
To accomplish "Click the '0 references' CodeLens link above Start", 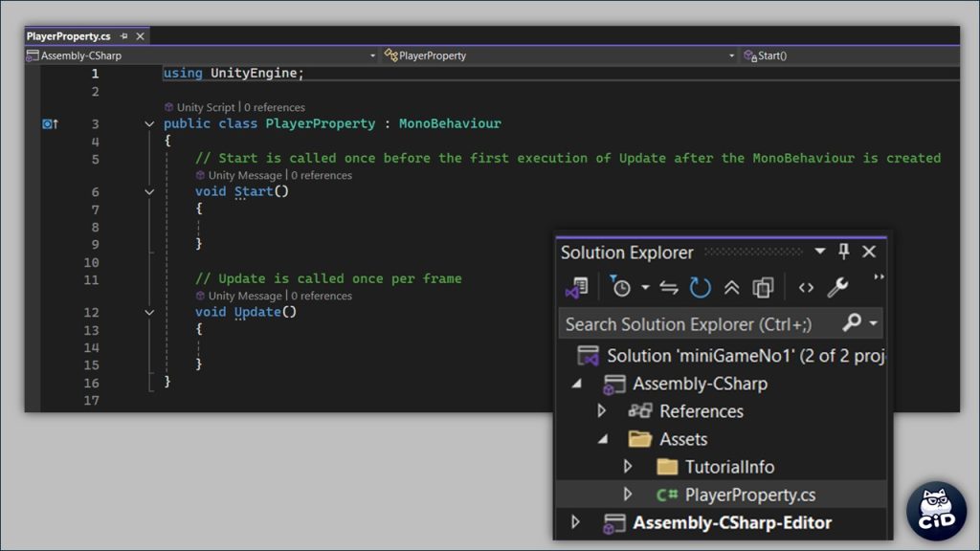I will click(322, 175).
